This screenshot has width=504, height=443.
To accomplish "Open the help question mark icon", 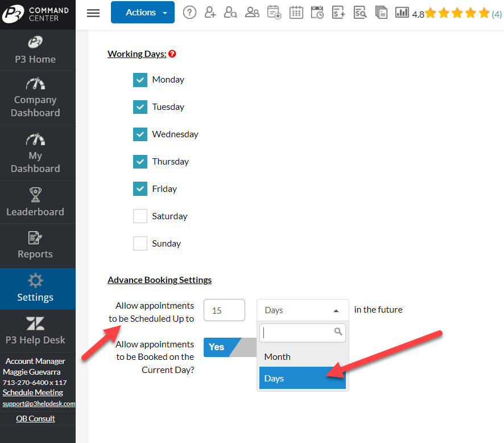I will 189,13.
